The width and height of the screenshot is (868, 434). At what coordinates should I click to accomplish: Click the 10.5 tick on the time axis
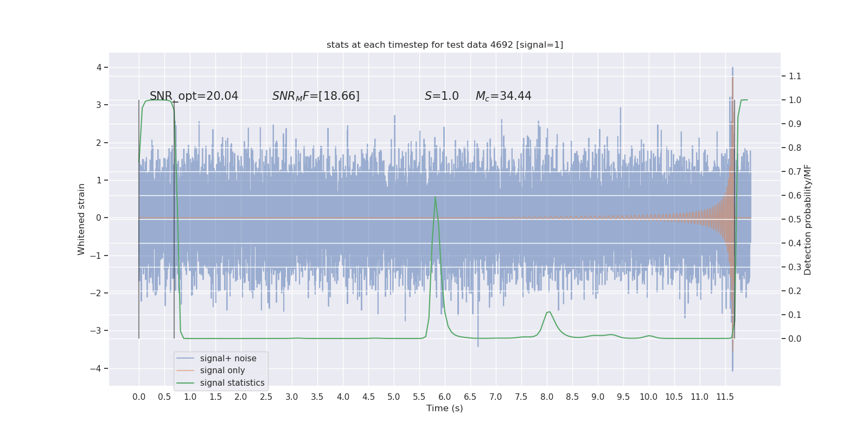coord(674,397)
